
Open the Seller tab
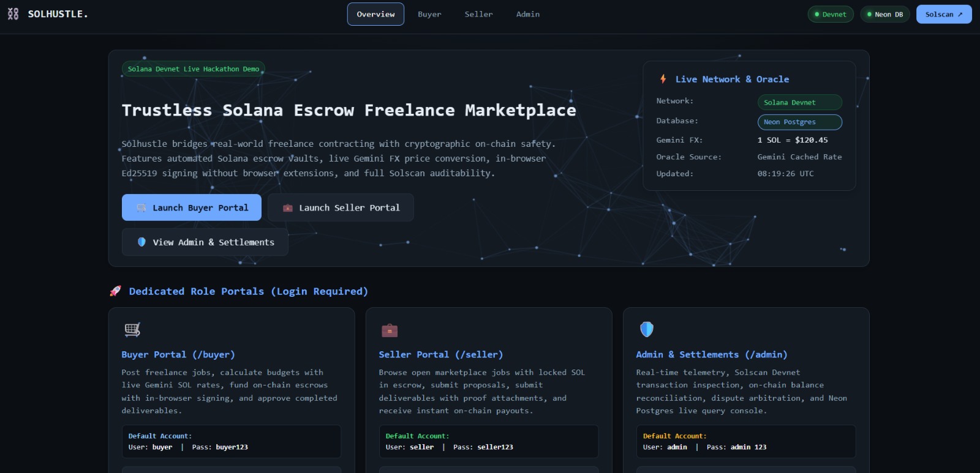point(478,14)
